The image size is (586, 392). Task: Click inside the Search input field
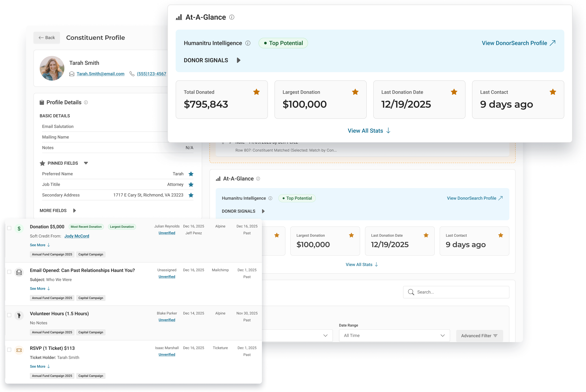456,292
